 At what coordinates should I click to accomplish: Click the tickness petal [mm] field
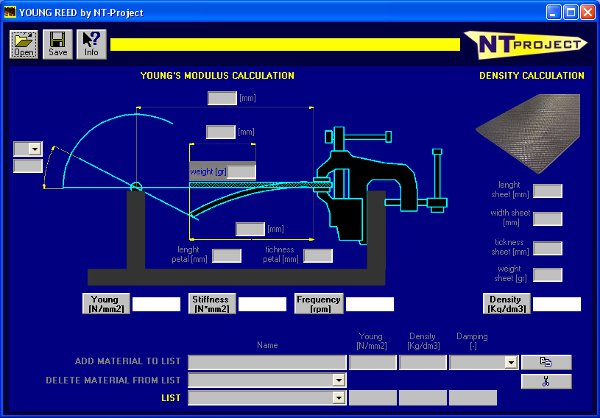click(318, 256)
